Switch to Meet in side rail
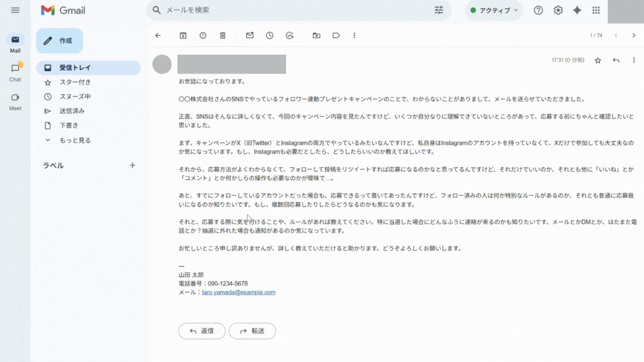Screen dimensions: 644x362 pyautogui.click(x=15, y=102)
